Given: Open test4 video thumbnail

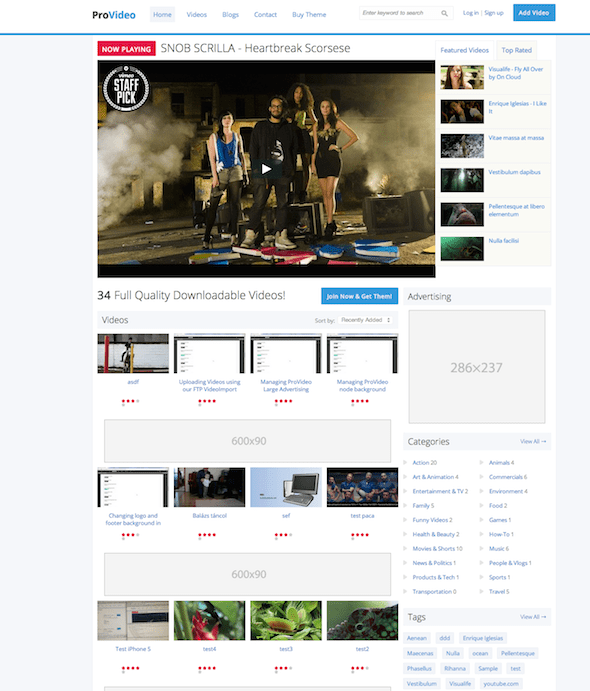Looking at the screenshot, I should (x=210, y=620).
